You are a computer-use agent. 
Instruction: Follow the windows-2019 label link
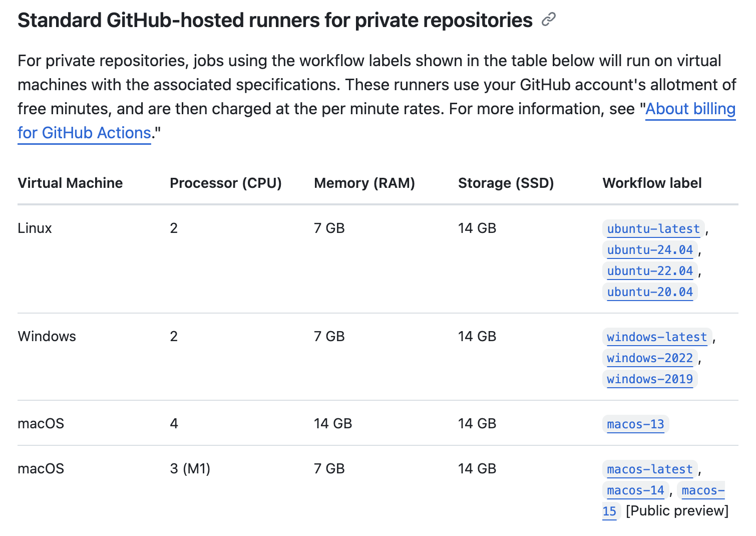(650, 379)
